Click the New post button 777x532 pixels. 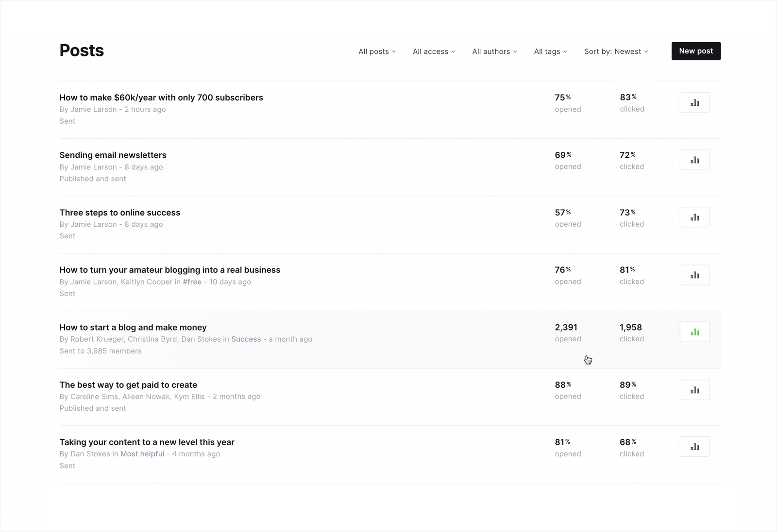(x=695, y=51)
